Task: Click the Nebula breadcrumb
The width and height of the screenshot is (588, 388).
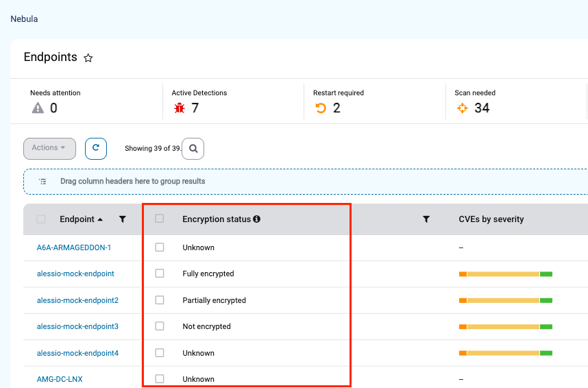Action: tap(24, 19)
